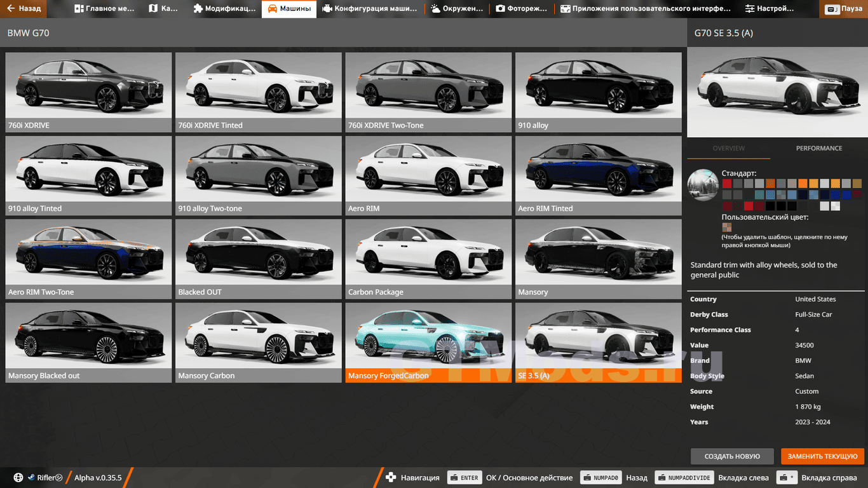This screenshot has height=488, width=868.
Task: Click the round environment preview sphere
Action: [x=703, y=185]
